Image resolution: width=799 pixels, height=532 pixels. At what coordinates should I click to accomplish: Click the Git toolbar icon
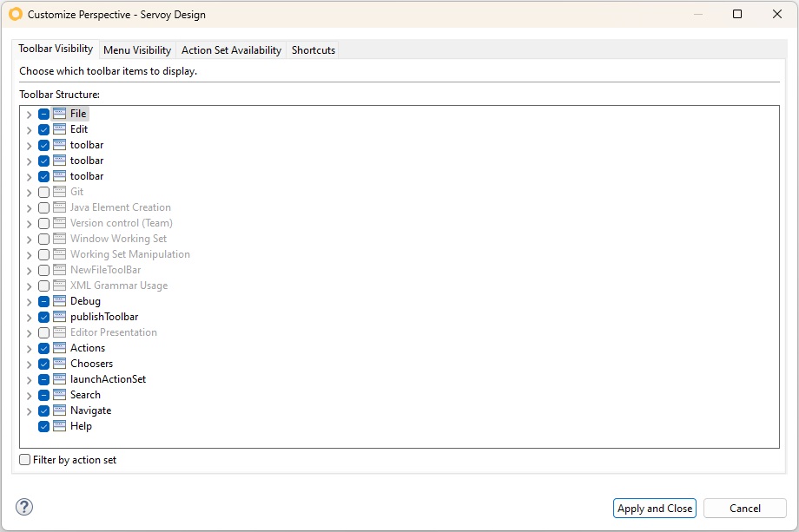tap(59, 192)
